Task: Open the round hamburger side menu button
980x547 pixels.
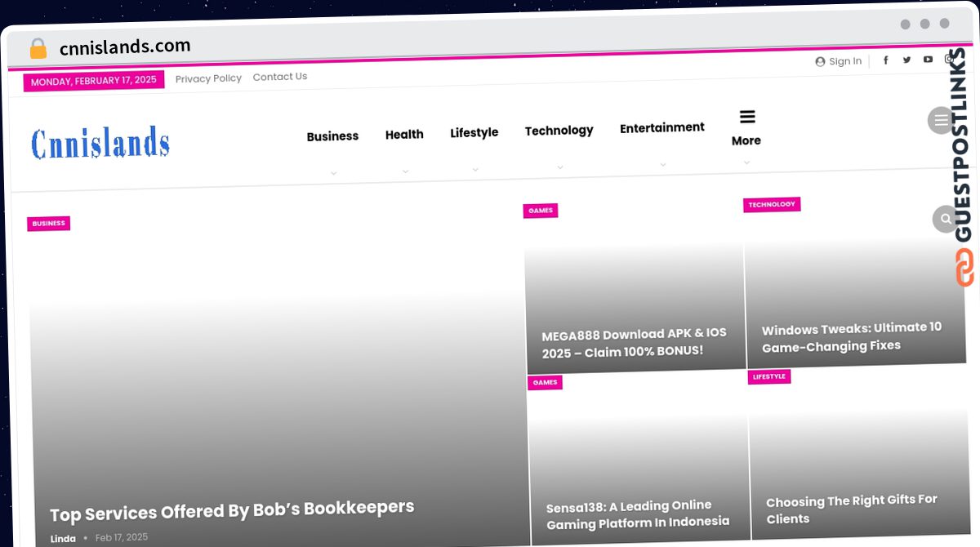Action: (x=942, y=120)
